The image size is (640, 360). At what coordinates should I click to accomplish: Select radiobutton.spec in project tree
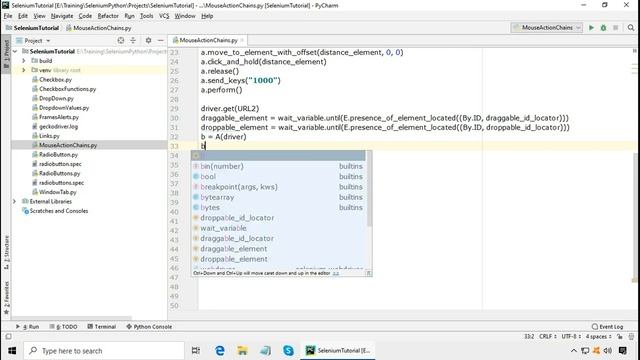pyautogui.click(x=60, y=164)
